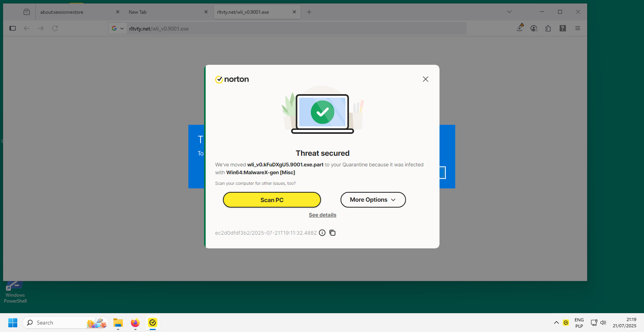Click the Norton icon in the system tray

566,323
